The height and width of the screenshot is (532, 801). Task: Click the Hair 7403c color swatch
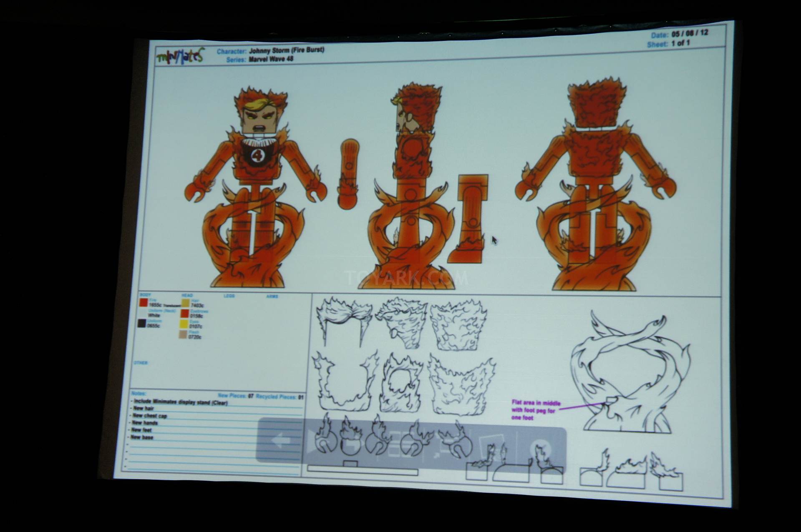(185, 303)
